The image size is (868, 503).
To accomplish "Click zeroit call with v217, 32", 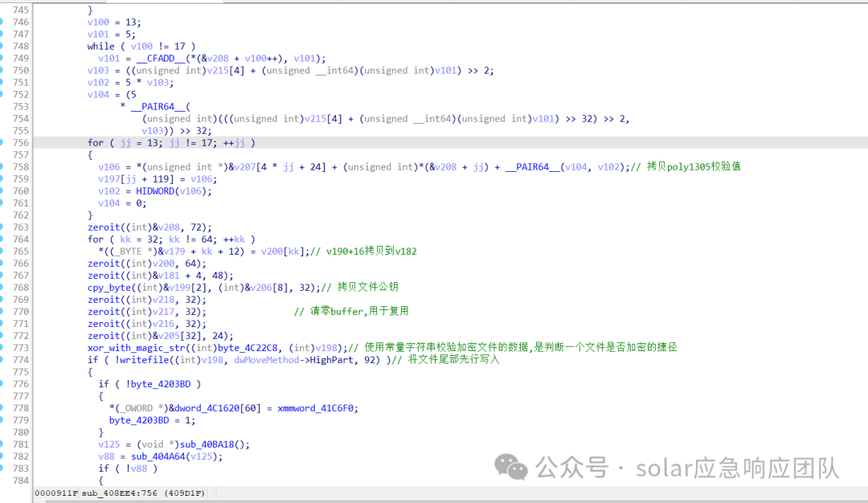I will tap(147, 312).
